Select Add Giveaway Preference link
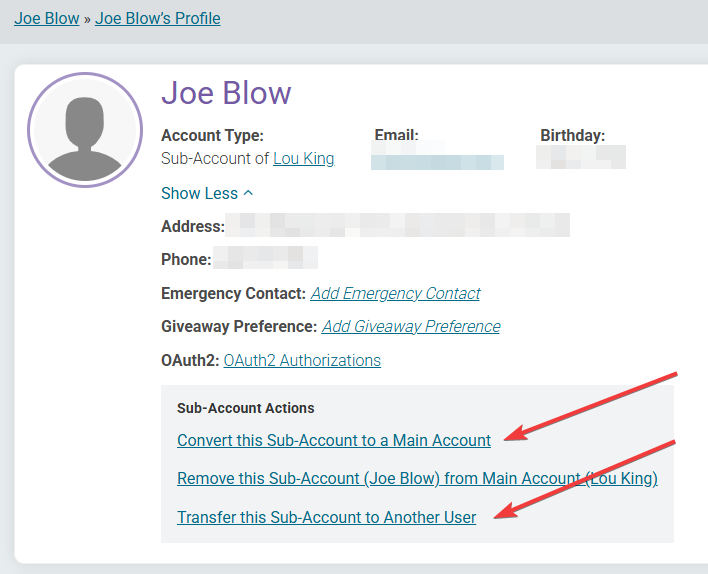Image resolution: width=708 pixels, height=574 pixels. (410, 326)
